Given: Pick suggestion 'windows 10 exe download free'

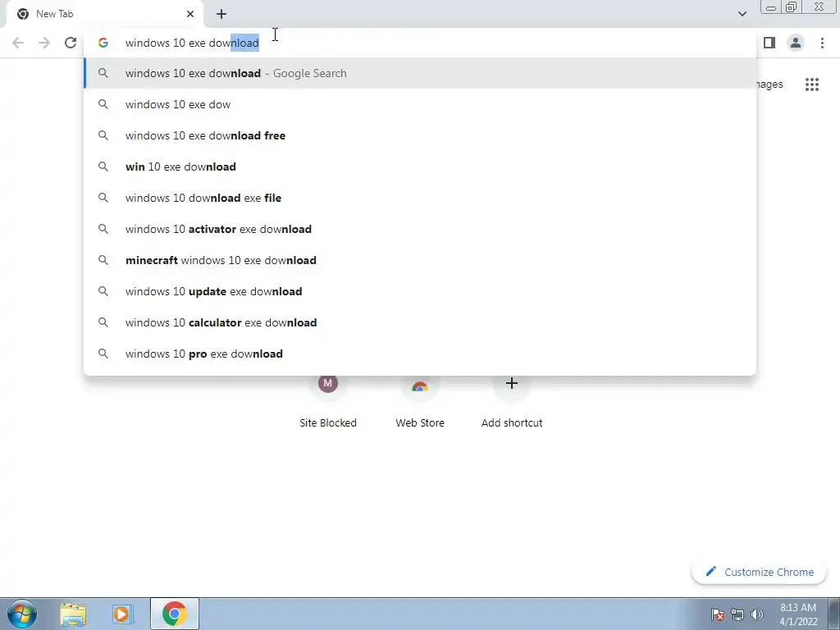Looking at the screenshot, I should point(420,135).
